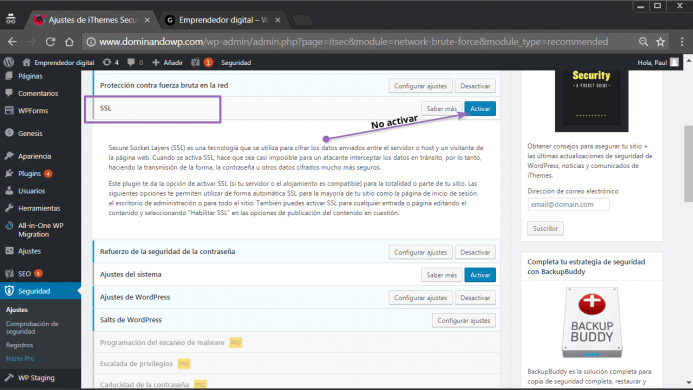Image resolution: width=693 pixels, height=390 pixels.
Task: Click the BackupBuddy image
Action: [592, 323]
